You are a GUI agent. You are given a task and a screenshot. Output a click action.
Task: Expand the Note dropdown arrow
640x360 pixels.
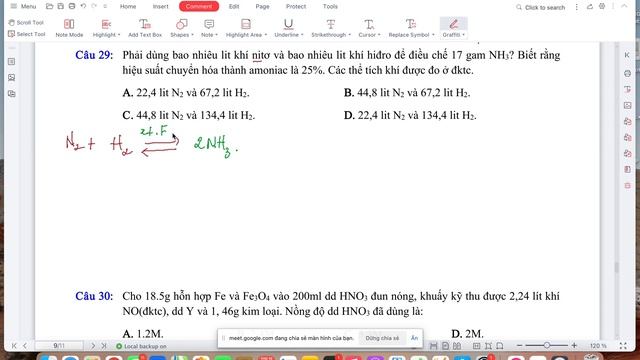pyautogui.click(x=217, y=35)
